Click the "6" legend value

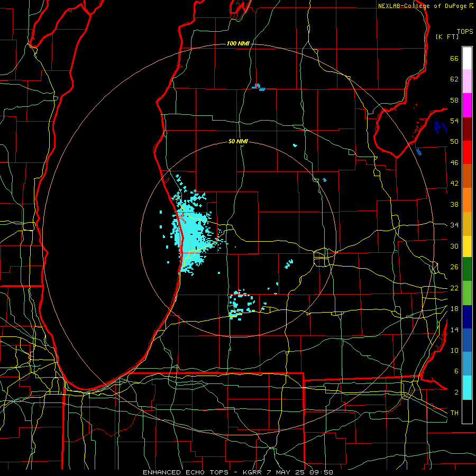point(456,371)
